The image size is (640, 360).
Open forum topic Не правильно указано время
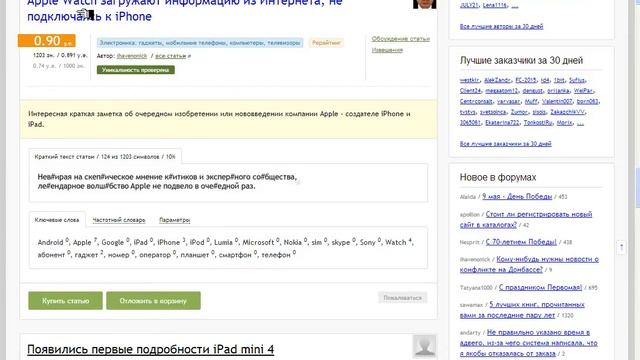pos(529,343)
